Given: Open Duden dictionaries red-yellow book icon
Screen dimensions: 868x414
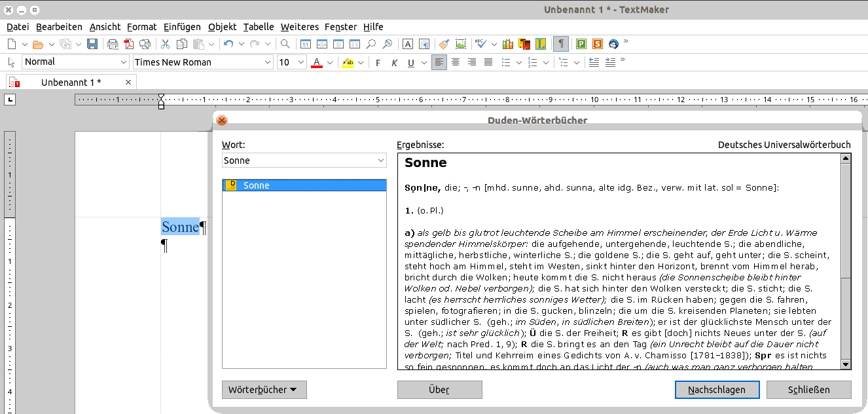Looking at the screenshot, I should pos(524,44).
